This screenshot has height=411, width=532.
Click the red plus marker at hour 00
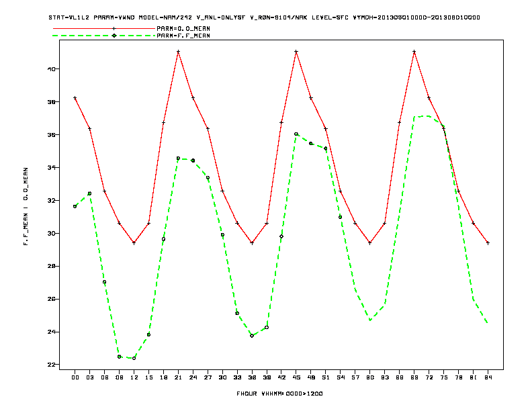tap(75, 98)
